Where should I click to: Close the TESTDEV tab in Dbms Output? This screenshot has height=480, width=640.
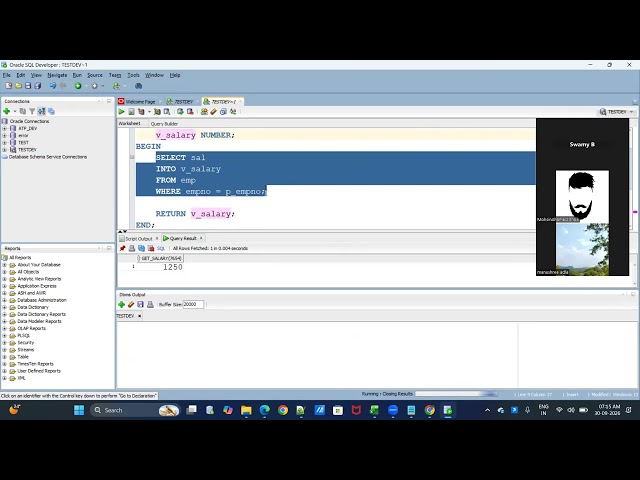click(x=140, y=316)
